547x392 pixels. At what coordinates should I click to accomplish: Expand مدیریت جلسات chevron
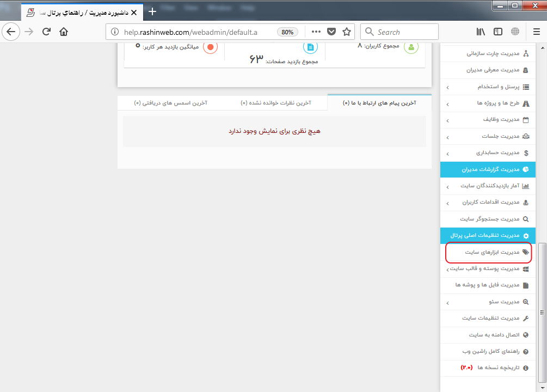[447, 138]
